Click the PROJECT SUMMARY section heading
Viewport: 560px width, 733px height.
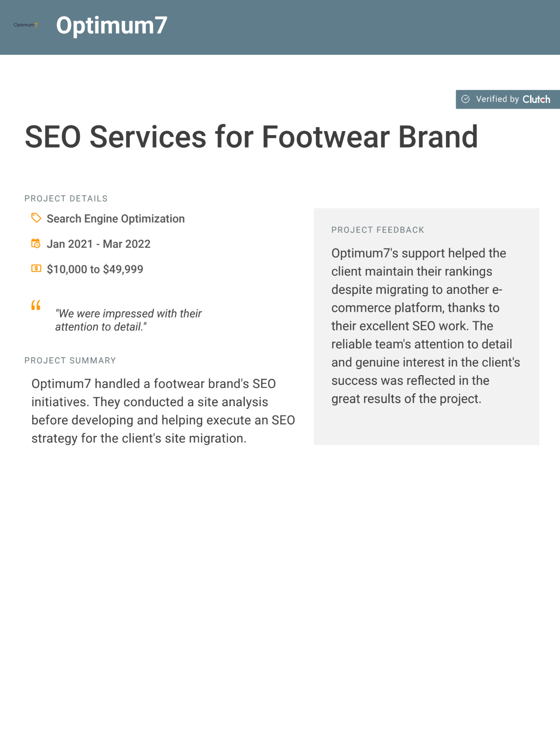(x=70, y=360)
